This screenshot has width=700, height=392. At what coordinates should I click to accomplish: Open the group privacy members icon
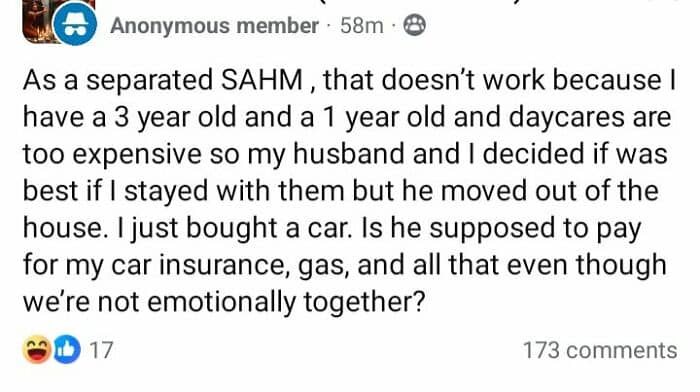414,25
